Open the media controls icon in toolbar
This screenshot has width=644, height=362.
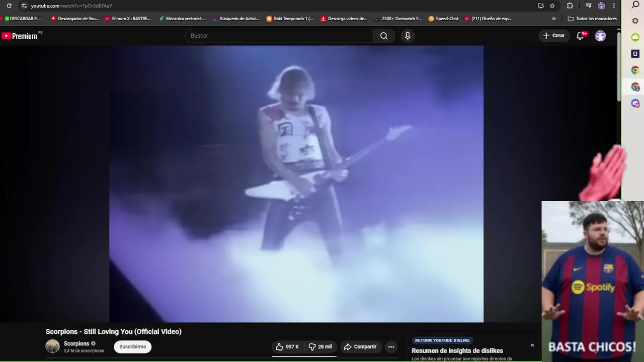click(x=589, y=6)
